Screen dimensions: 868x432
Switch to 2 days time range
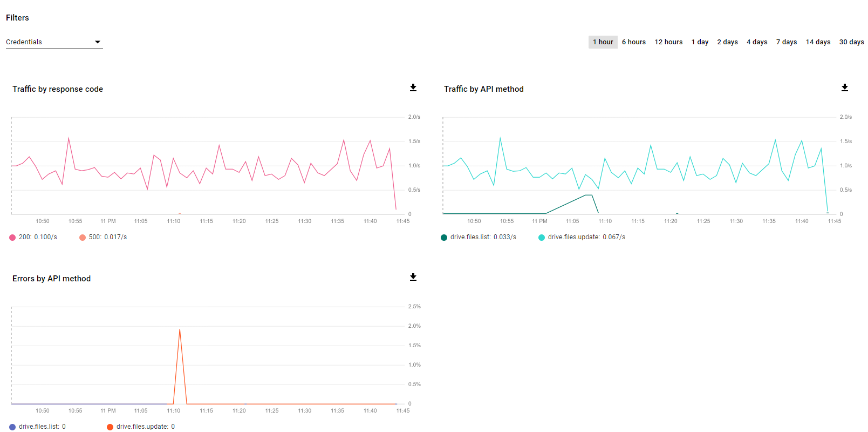tap(727, 42)
